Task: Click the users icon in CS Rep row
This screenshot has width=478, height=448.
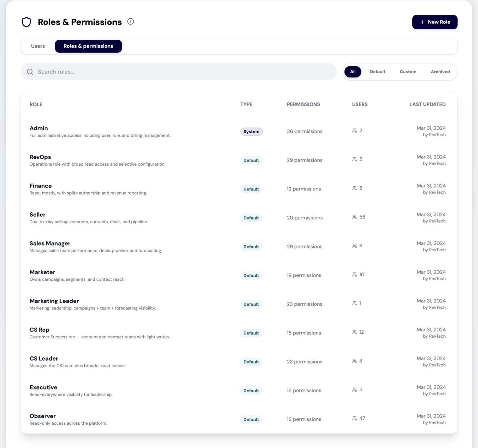Action: (354, 332)
